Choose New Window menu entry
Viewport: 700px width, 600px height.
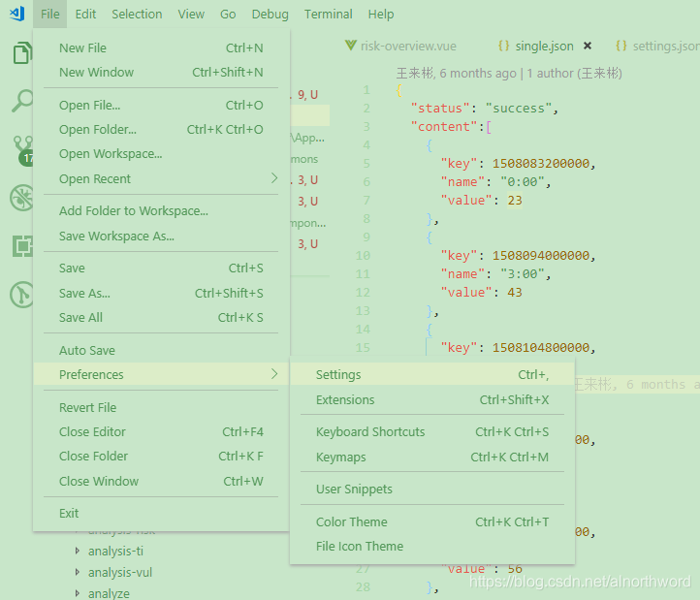coord(161,72)
